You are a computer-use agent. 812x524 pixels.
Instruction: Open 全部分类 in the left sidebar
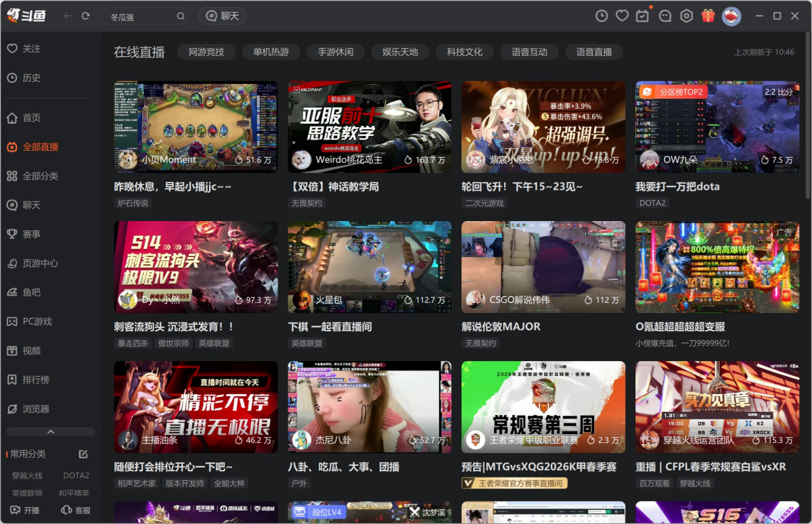tap(41, 176)
